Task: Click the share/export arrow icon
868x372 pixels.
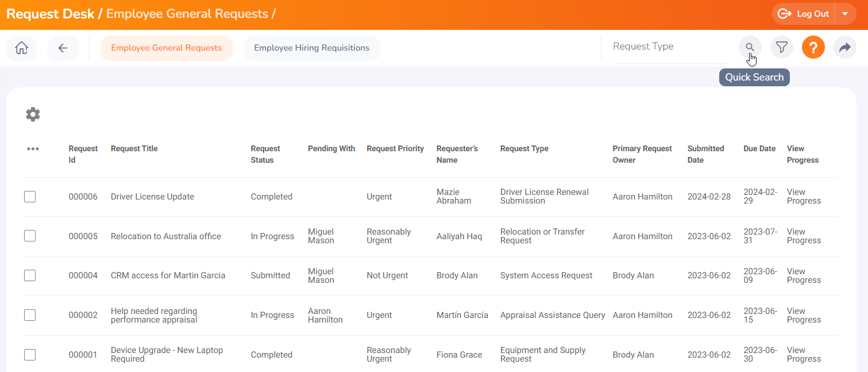Action: [x=844, y=47]
